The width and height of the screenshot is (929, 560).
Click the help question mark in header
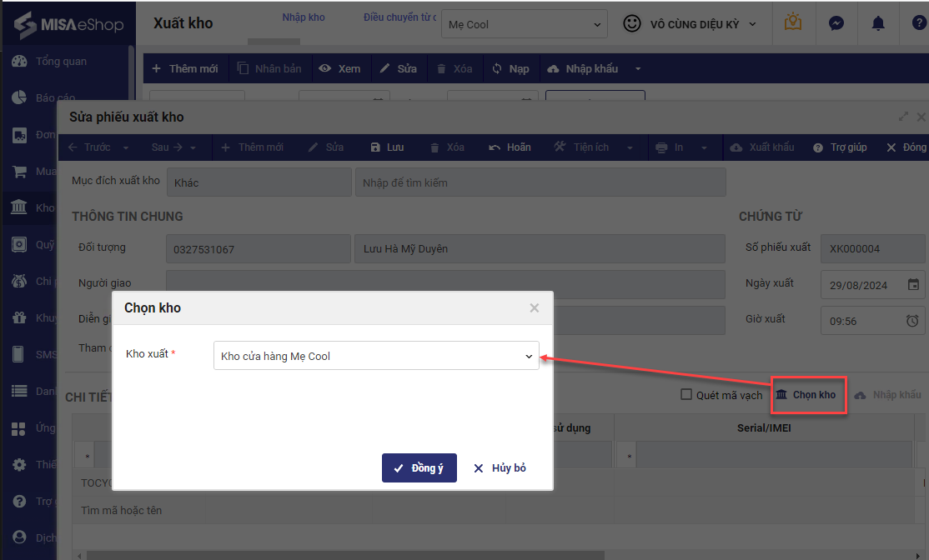tap(919, 23)
